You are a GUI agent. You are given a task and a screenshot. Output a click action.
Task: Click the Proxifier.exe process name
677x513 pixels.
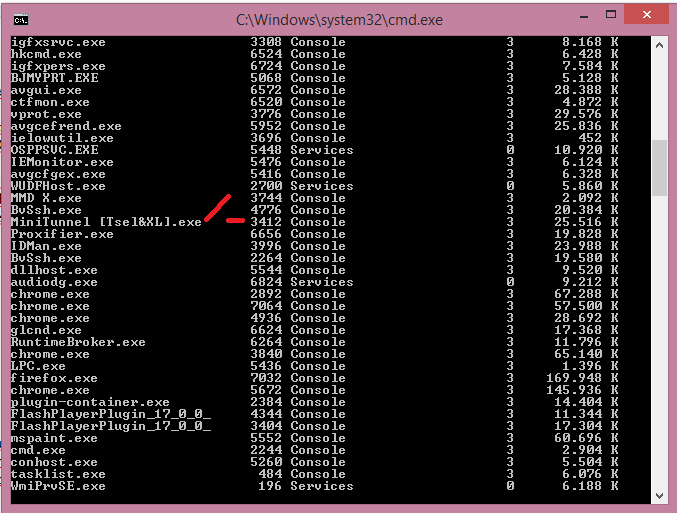click(62, 234)
